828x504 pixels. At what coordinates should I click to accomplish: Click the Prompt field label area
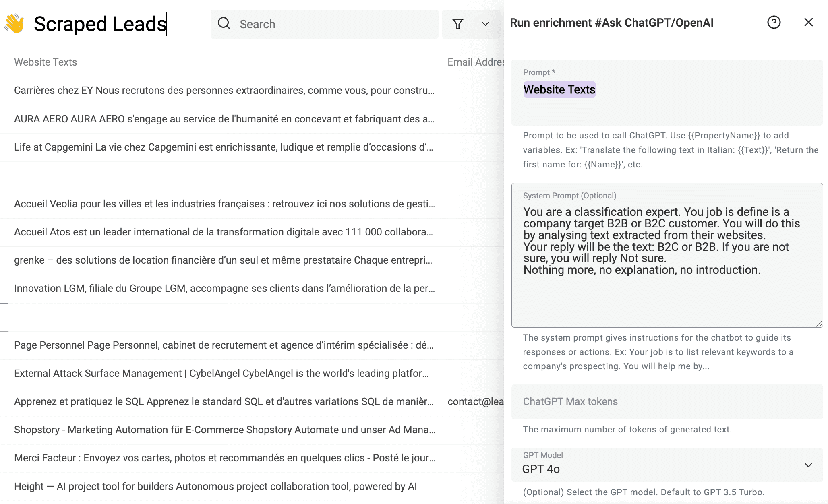pyautogui.click(x=539, y=72)
